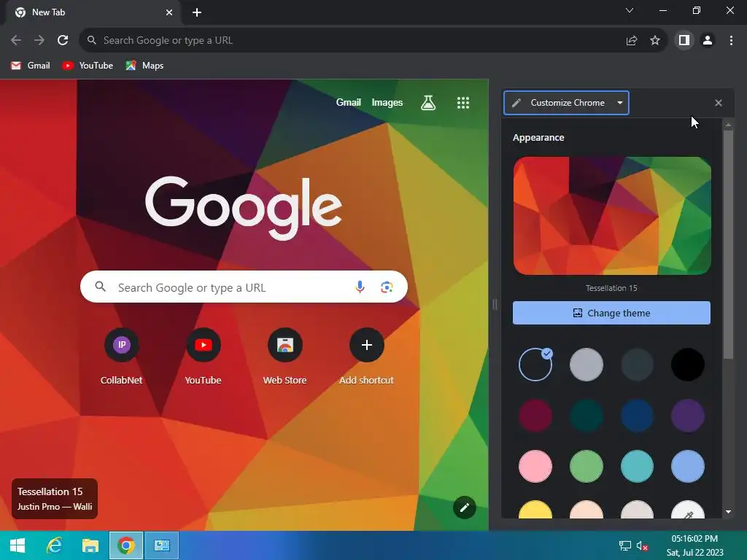Image resolution: width=747 pixels, height=560 pixels.
Task: Select the dark teal color swatch
Action: [587, 416]
